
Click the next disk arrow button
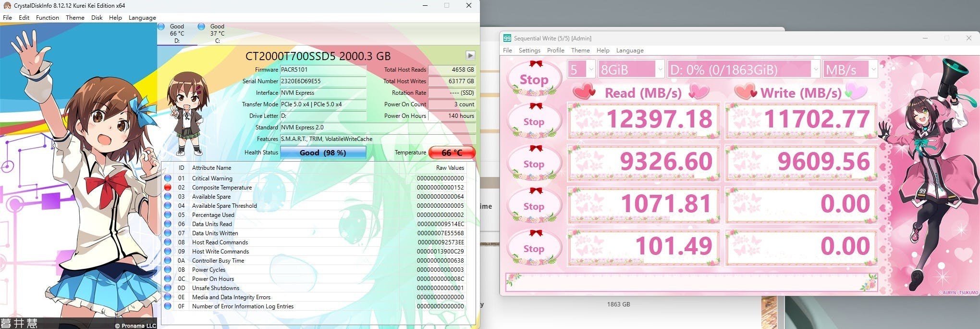coord(470,56)
